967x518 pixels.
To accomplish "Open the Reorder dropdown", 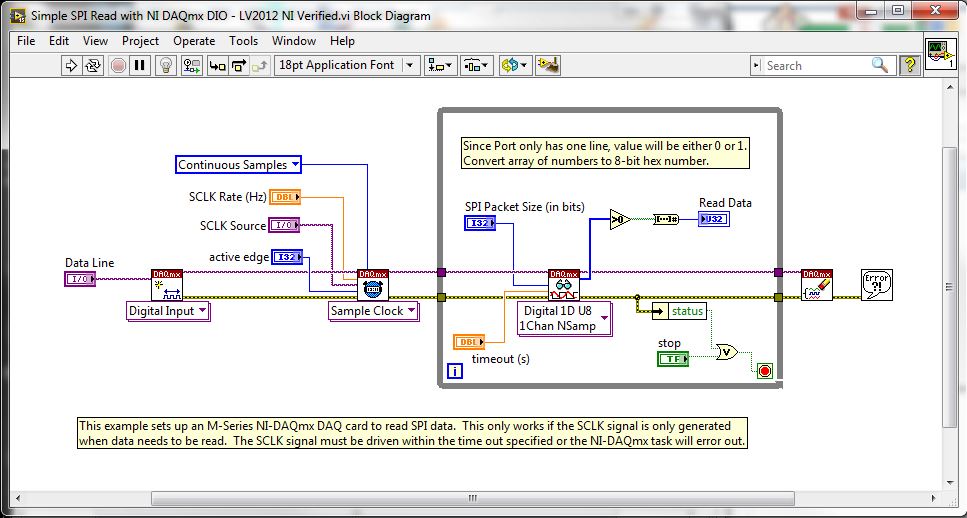I will coord(514,65).
